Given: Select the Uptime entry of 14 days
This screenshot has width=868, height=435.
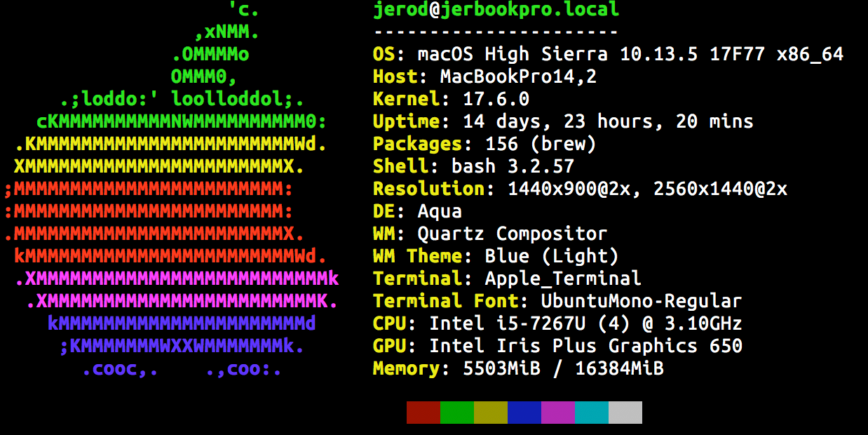Looking at the screenshot, I should [561, 121].
